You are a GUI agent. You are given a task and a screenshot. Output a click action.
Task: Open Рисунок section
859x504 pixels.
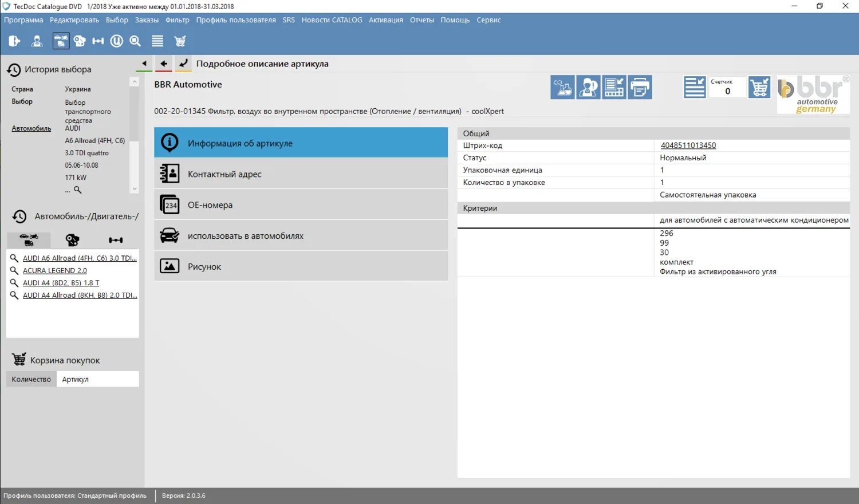(x=301, y=266)
